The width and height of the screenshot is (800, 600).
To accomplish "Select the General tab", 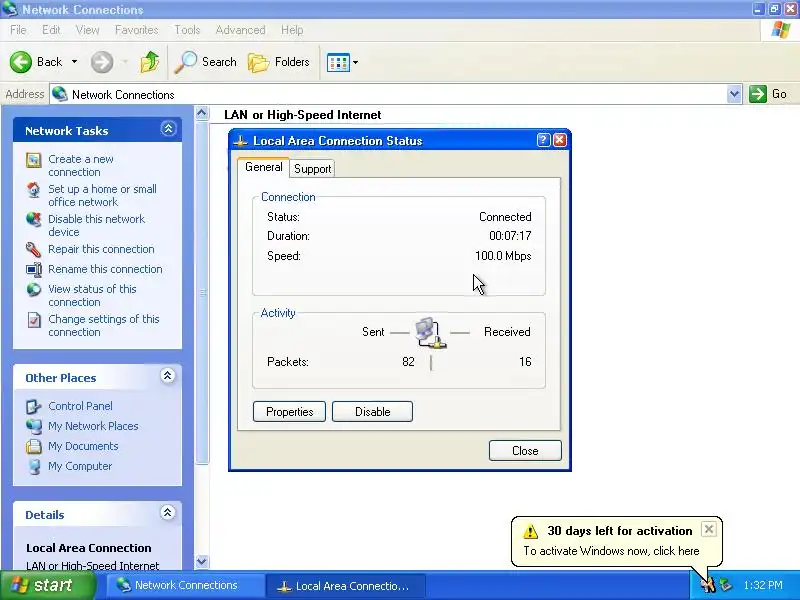I will pyautogui.click(x=263, y=167).
